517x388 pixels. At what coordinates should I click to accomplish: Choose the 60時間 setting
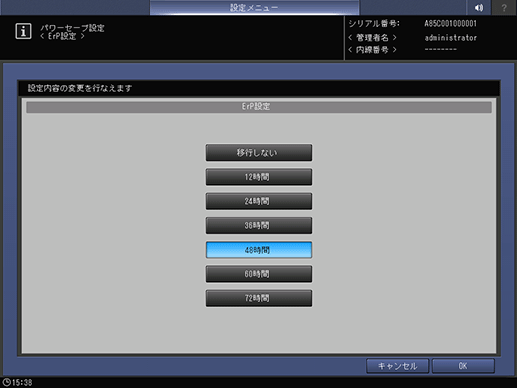click(259, 274)
